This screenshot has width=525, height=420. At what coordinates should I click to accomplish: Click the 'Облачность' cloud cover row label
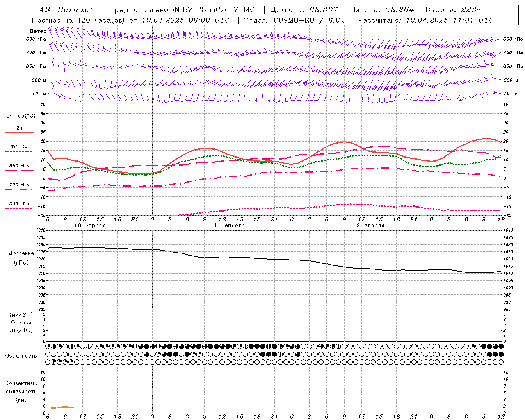click(x=21, y=356)
